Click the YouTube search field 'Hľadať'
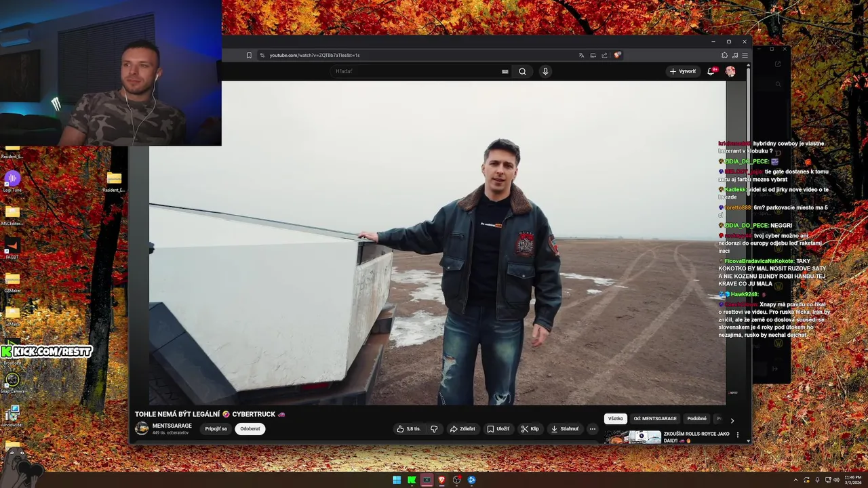The width and height of the screenshot is (868, 488). click(x=420, y=71)
